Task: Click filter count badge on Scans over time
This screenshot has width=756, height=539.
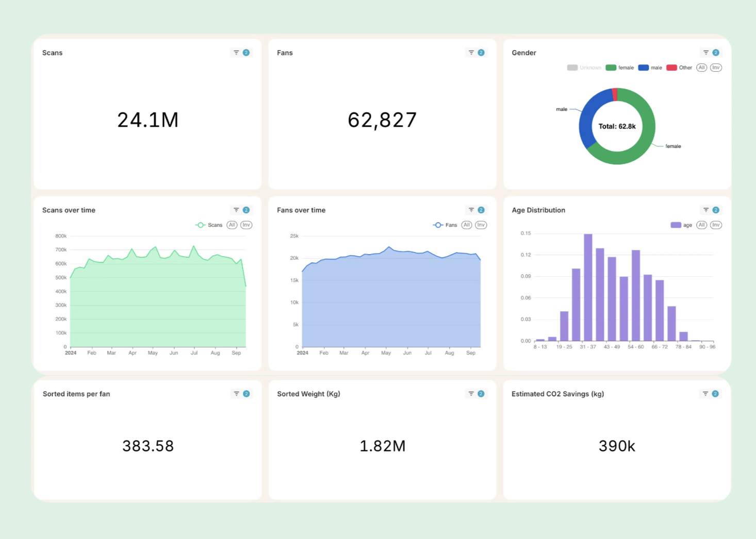Action: (x=246, y=210)
